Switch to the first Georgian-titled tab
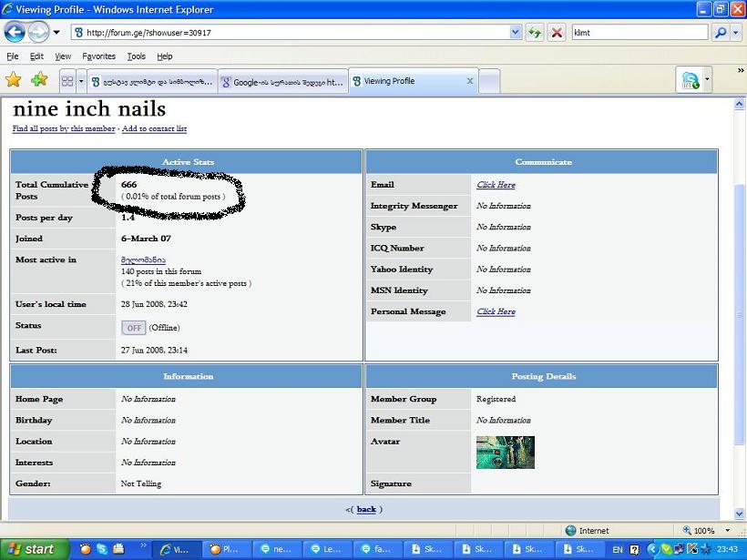The width and height of the screenshot is (747, 560). [152, 82]
